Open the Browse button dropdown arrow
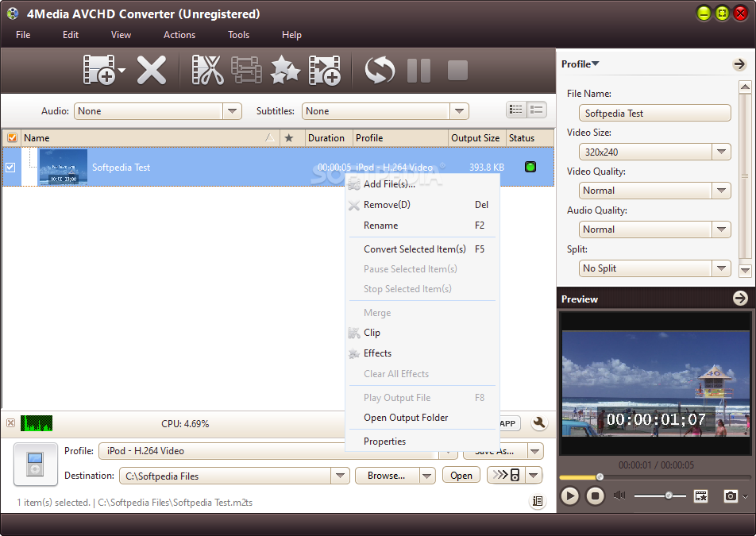 [x=426, y=476]
